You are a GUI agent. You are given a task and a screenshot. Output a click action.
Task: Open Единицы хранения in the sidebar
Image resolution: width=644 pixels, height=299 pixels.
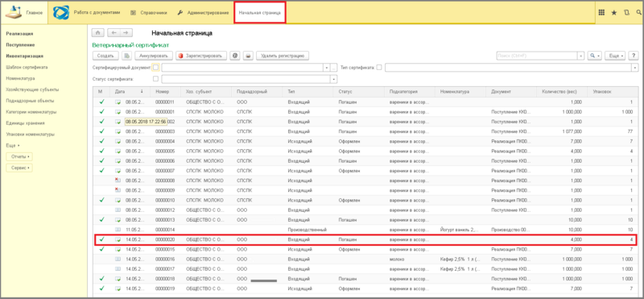(x=25, y=123)
